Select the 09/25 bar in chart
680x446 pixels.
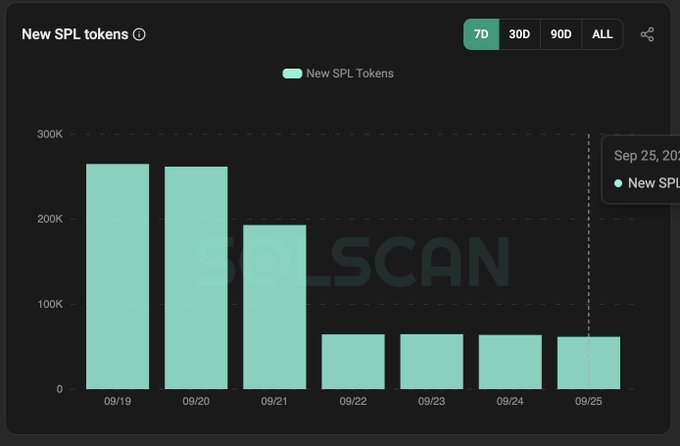tap(588, 363)
